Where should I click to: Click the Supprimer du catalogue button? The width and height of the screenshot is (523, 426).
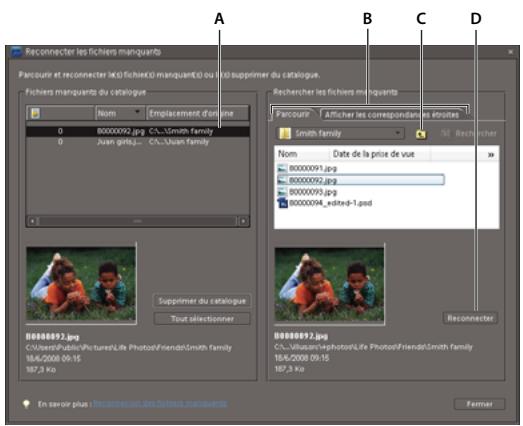(x=202, y=301)
